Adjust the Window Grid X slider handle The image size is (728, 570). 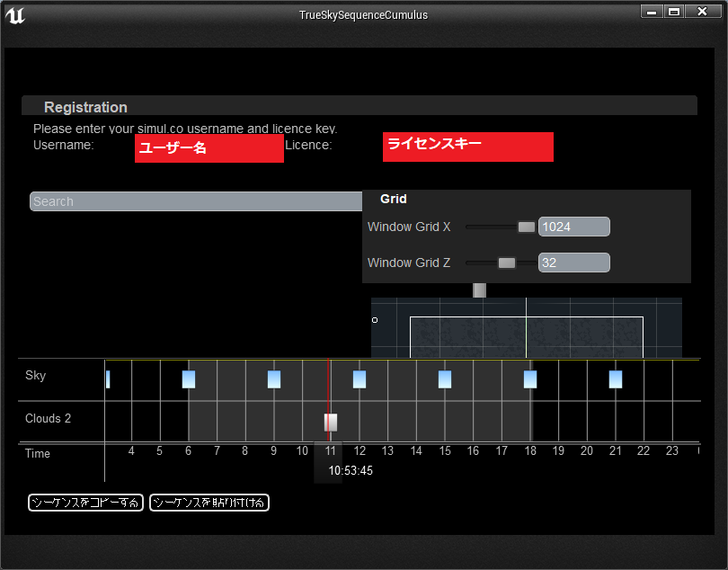526,227
